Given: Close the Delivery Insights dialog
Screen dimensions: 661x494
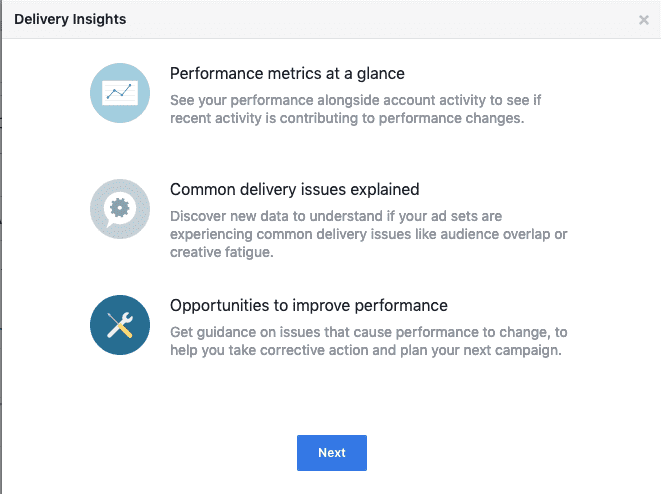Looking at the screenshot, I should coord(644,20).
